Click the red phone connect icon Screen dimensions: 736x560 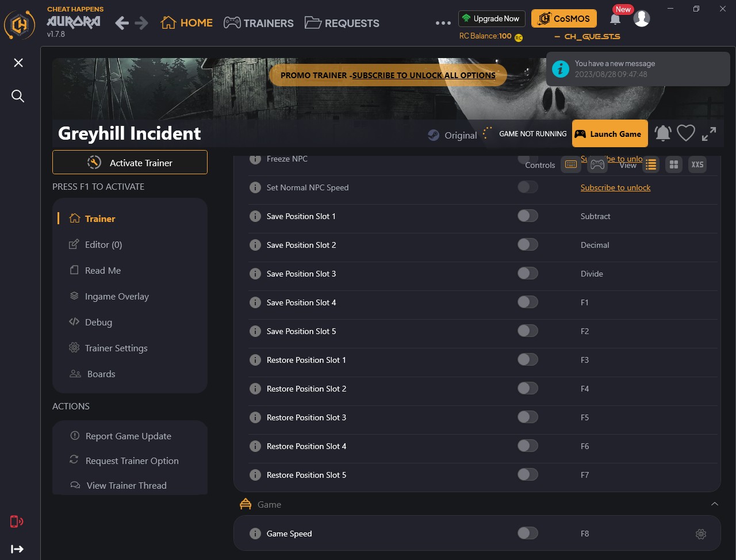tap(17, 521)
